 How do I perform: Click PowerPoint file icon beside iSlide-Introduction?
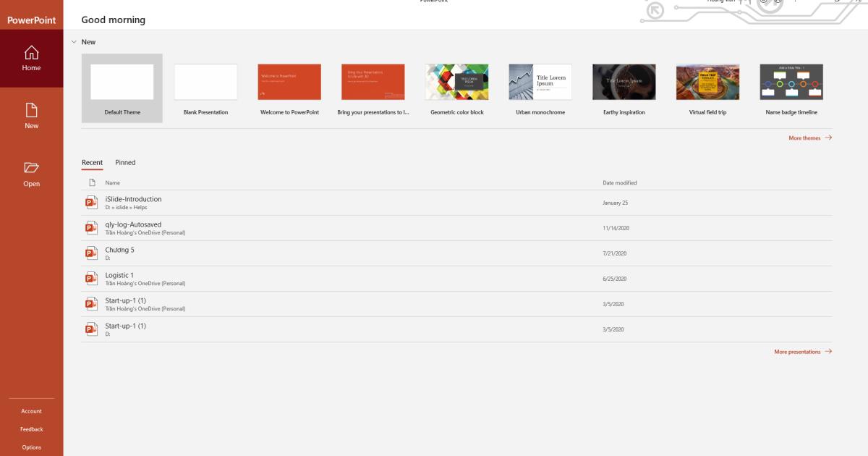click(x=91, y=203)
